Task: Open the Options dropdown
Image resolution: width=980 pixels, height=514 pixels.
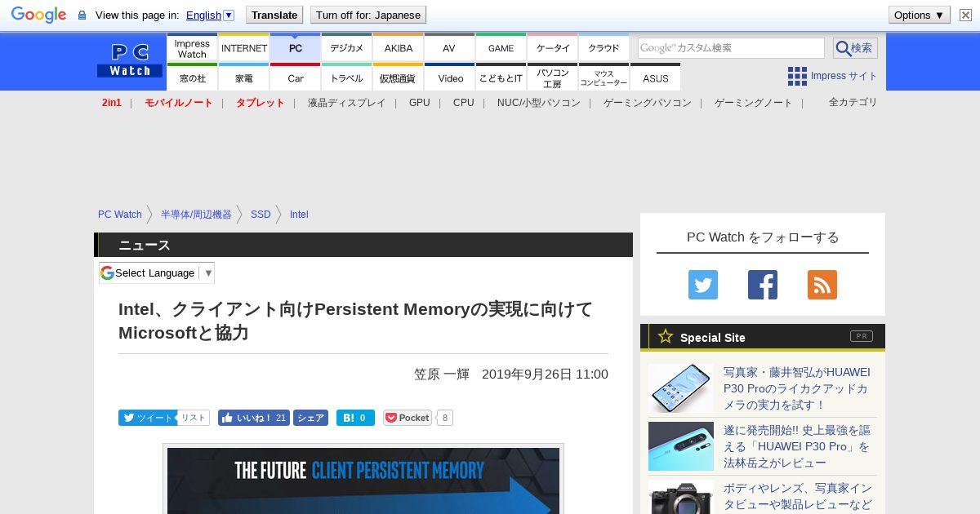Action: pos(919,15)
